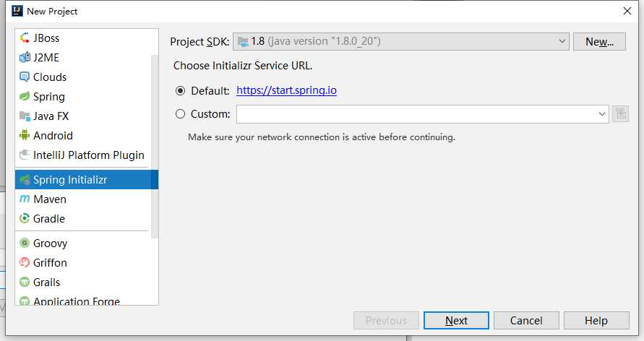644x341 pixels.
Task: Focus the Custom URL input field
Action: click(x=416, y=114)
